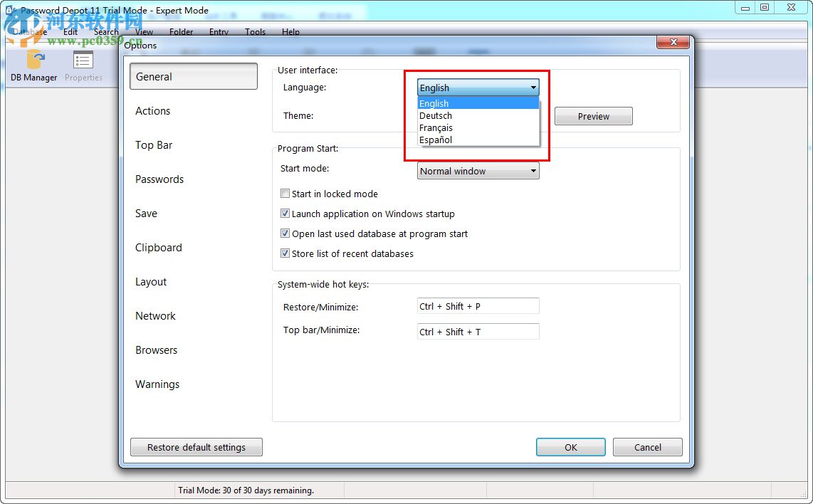Image resolution: width=813 pixels, height=504 pixels.
Task: Click the Cancel button
Action: [648, 447]
